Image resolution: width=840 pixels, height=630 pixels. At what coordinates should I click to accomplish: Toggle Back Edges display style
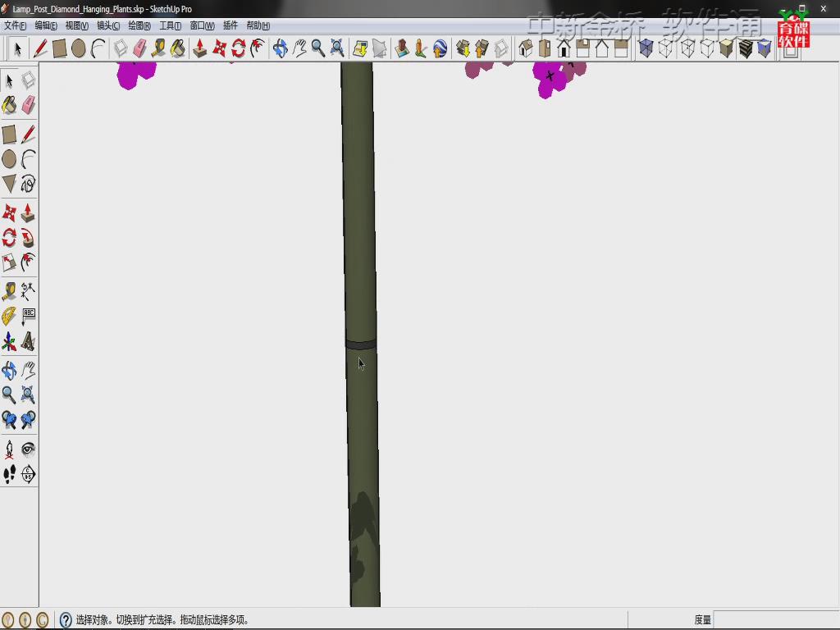(x=665, y=48)
